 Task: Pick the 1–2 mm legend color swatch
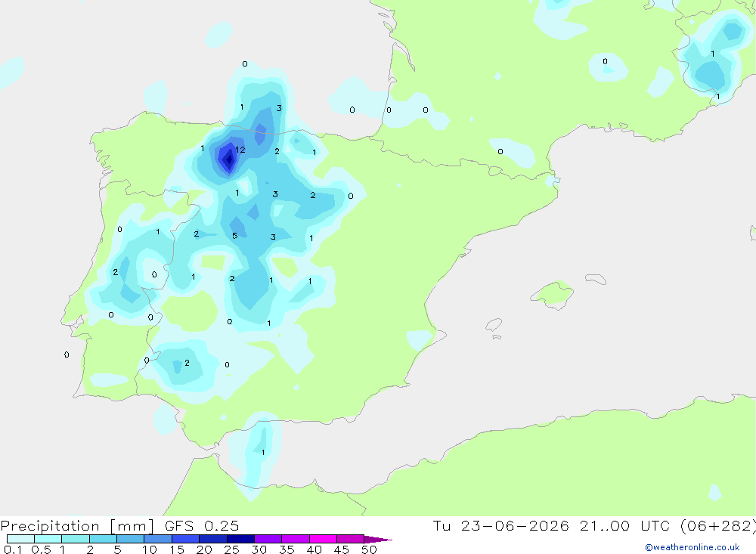tap(75, 539)
